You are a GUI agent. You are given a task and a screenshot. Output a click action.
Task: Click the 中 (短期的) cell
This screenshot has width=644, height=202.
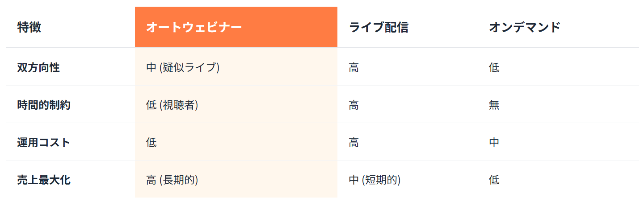coord(375,180)
